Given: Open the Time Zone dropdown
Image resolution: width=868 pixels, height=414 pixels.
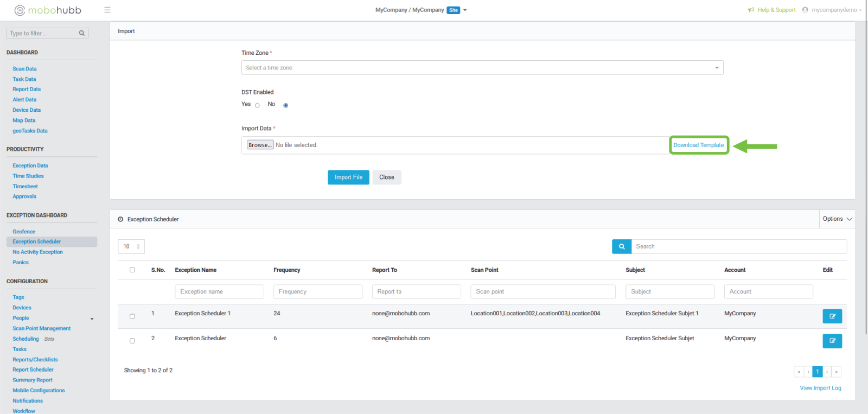Looking at the screenshot, I should coord(482,68).
